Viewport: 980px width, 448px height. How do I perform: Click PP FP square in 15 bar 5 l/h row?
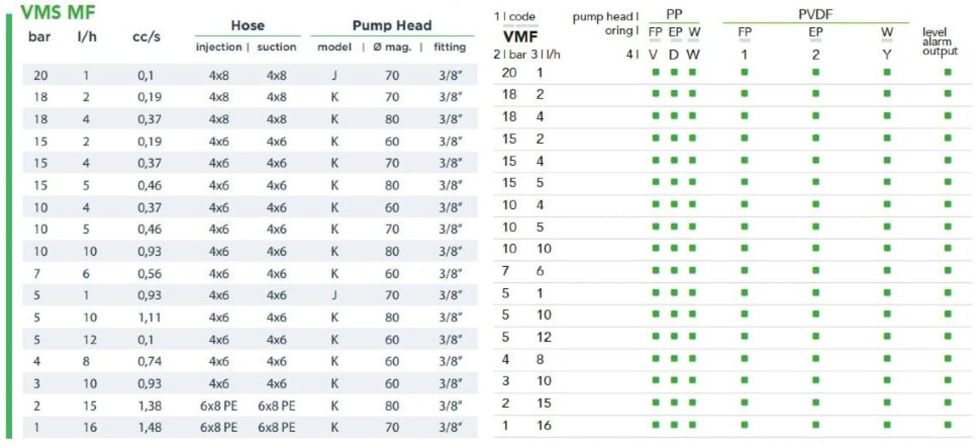click(656, 182)
